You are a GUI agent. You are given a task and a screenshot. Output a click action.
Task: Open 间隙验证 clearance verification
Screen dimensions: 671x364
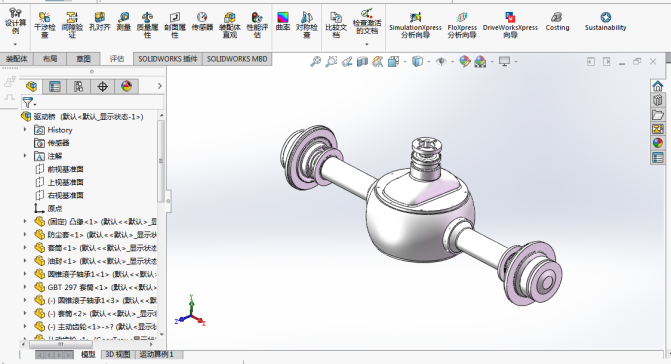[72, 25]
